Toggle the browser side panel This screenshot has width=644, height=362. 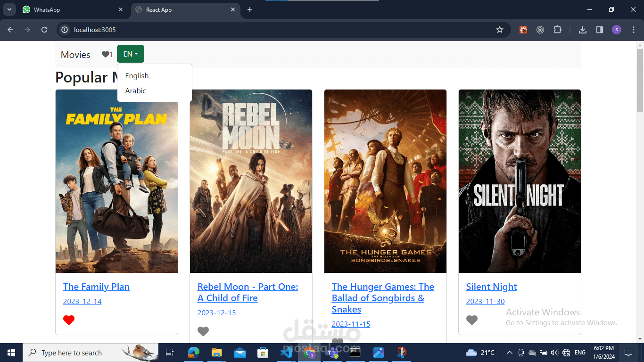(x=600, y=30)
